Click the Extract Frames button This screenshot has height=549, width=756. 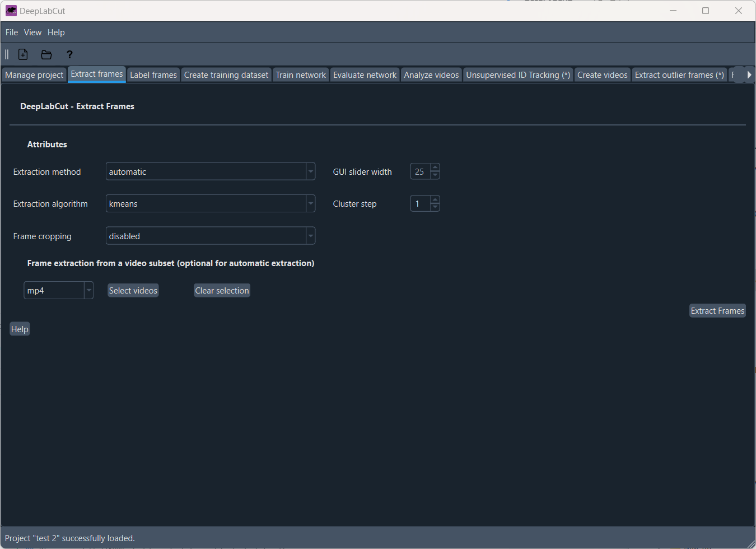[x=717, y=310]
